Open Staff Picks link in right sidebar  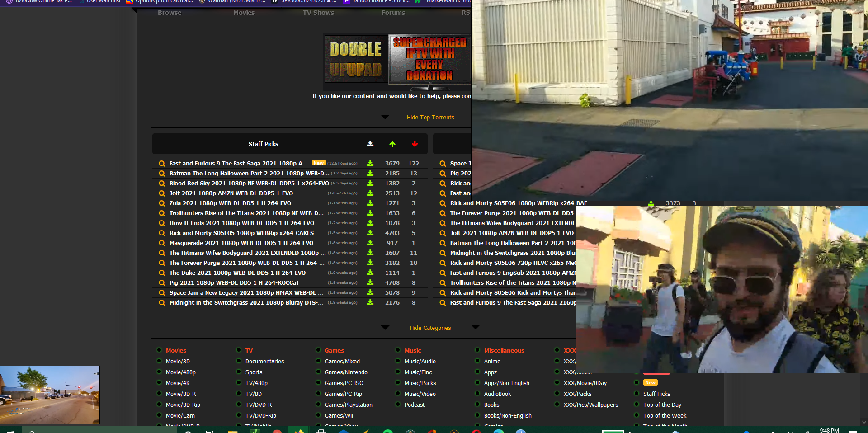pyautogui.click(x=657, y=394)
